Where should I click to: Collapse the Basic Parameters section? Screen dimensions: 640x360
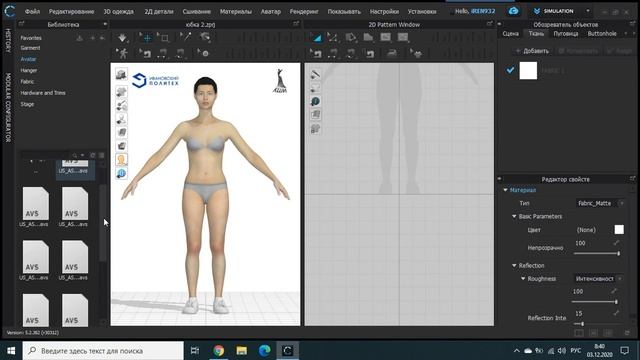(x=514, y=216)
